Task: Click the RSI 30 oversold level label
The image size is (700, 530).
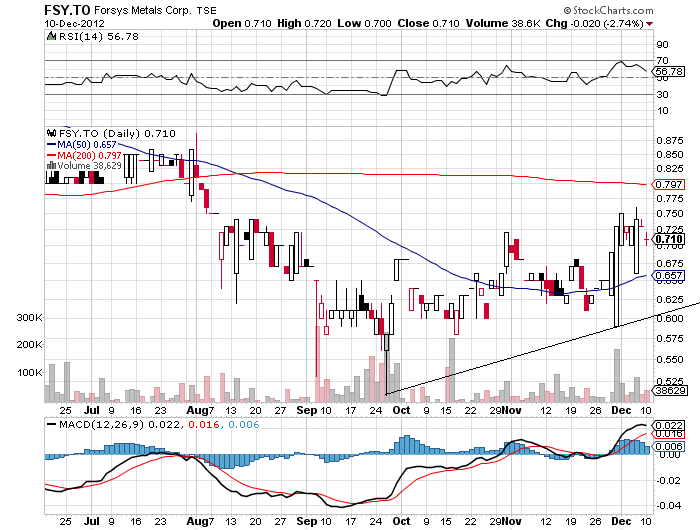Action: (662, 94)
